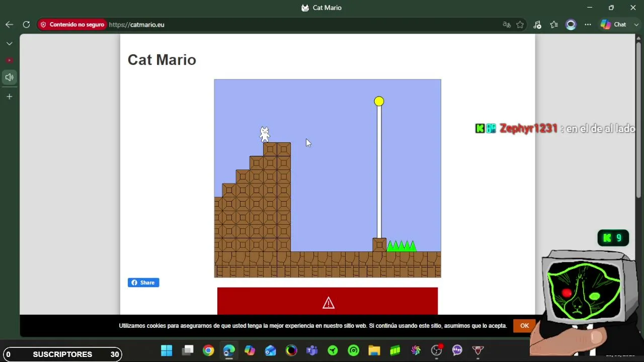Select the active tab playing audio
644x362 pixels.
point(9,77)
